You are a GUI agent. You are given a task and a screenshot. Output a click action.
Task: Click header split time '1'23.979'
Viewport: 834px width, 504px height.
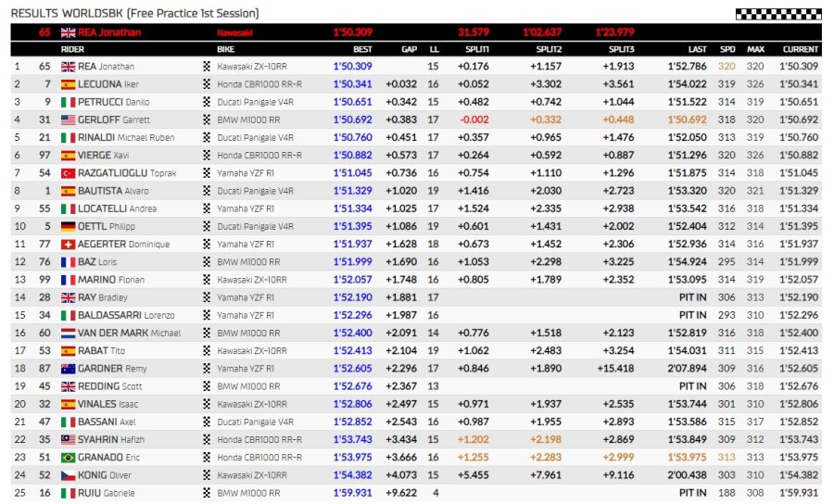tap(615, 32)
